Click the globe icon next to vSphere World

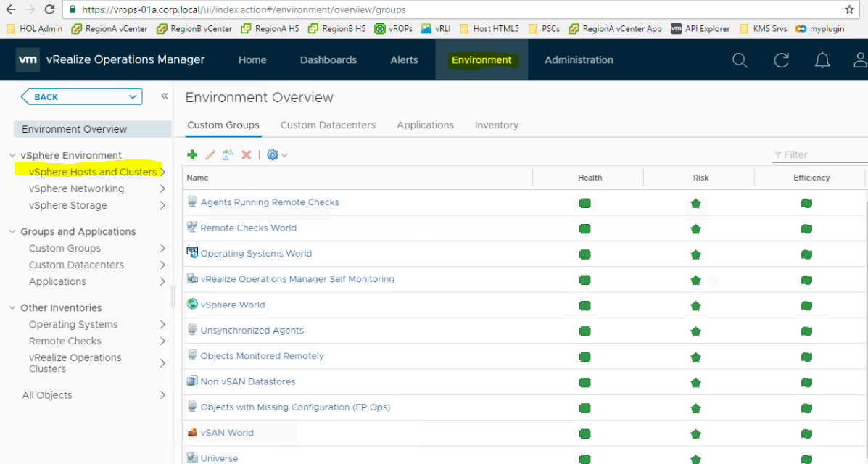pyautogui.click(x=192, y=304)
